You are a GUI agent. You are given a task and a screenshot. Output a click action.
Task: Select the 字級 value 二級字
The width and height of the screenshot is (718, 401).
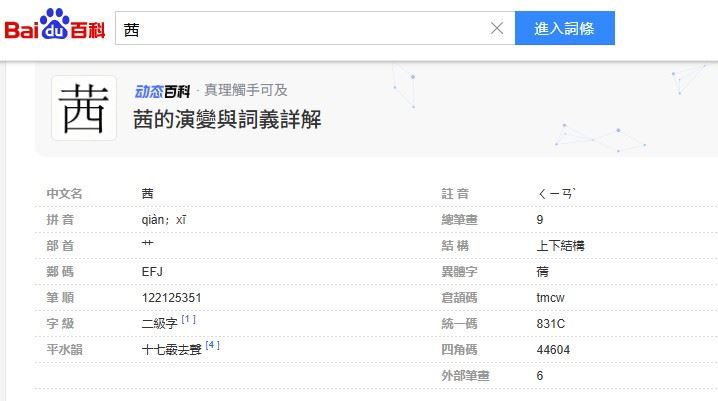click(x=159, y=324)
